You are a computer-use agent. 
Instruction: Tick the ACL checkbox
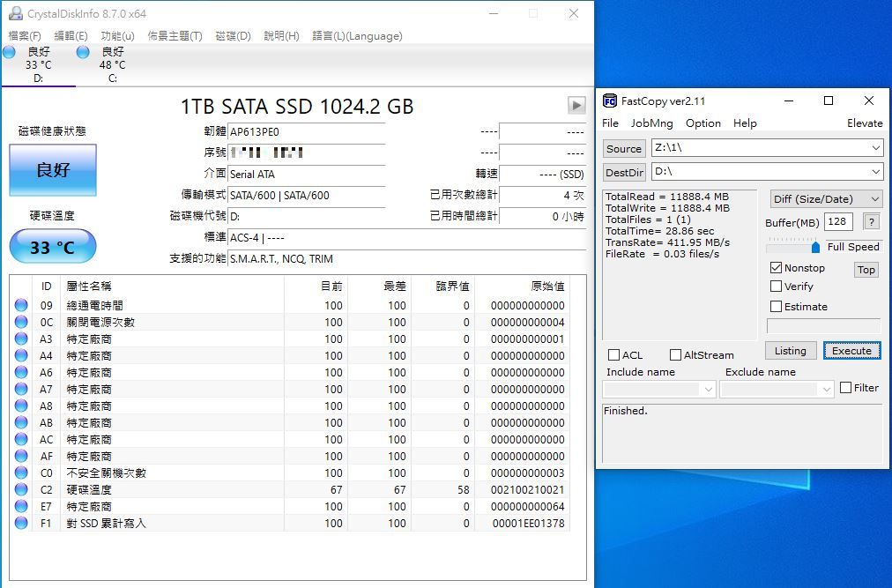click(613, 354)
